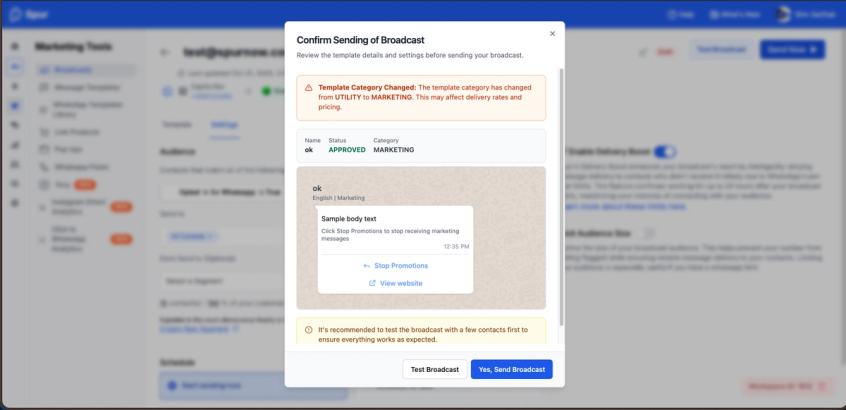The height and width of the screenshot is (410, 846).
Task: Open What's New in the top bar
Action: [x=736, y=15]
